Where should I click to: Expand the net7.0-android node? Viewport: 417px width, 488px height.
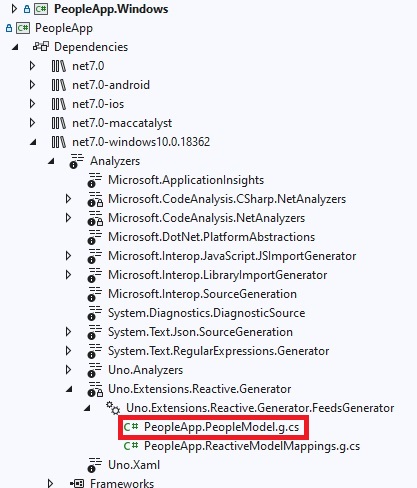point(32,85)
